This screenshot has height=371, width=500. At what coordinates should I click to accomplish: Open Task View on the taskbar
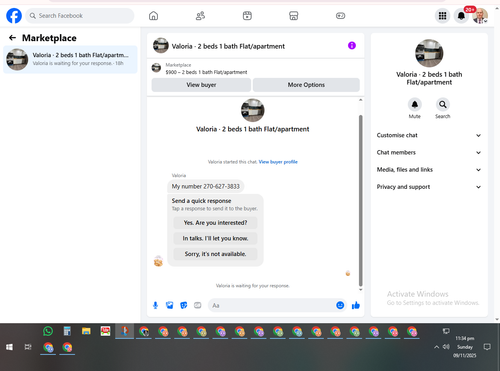[x=28, y=347]
